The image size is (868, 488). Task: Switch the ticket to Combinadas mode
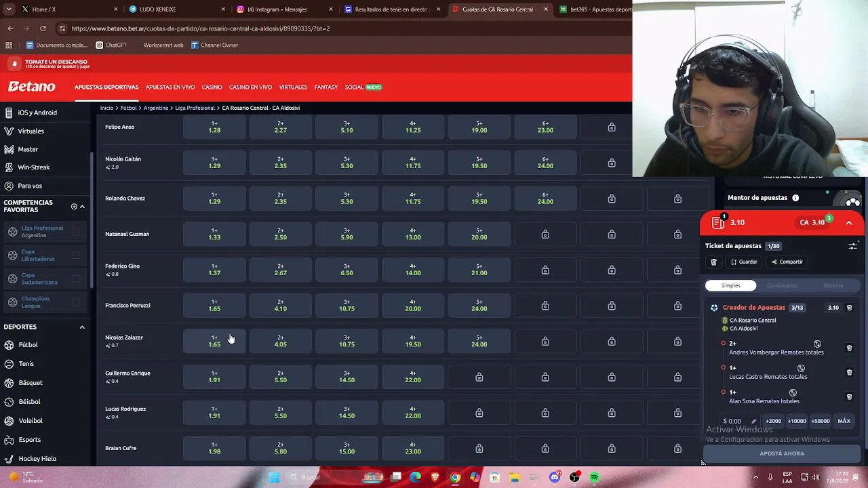[782, 285]
